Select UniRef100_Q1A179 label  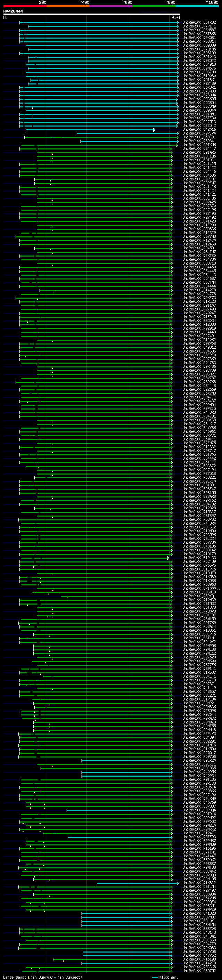coord(199,553)
